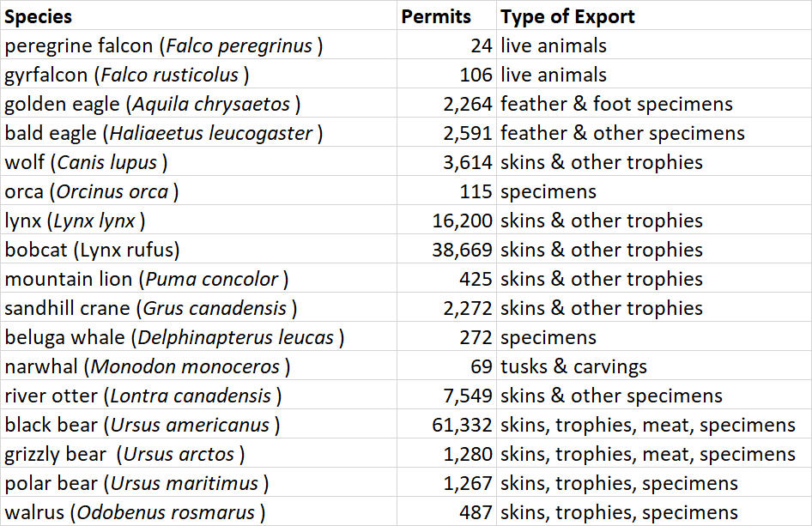Click the narwhal tusks & carvings cell
The image size is (812, 526).
[573, 366]
